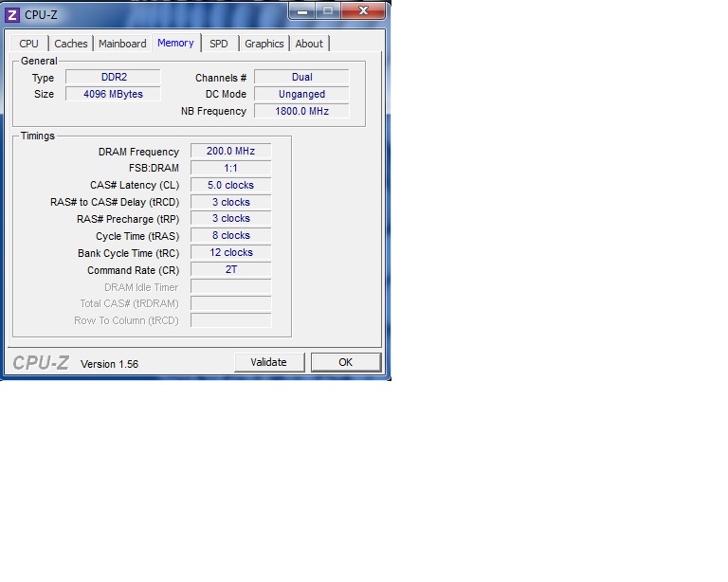
Task: Minimize the CPU-Z window
Action: 302,11
